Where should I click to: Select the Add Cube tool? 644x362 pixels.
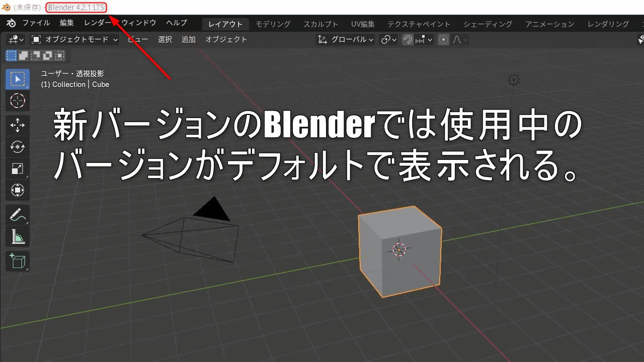[18, 261]
